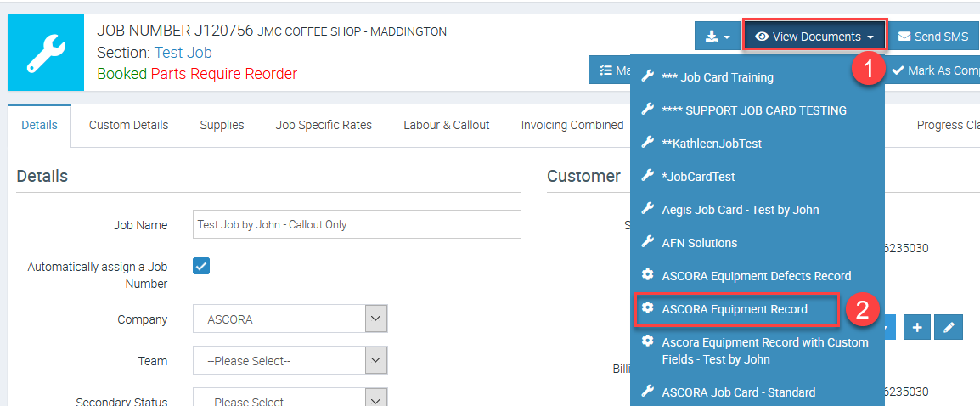Choose ASCORA Job Card - Standard document
The image size is (980, 406).
coord(738,392)
